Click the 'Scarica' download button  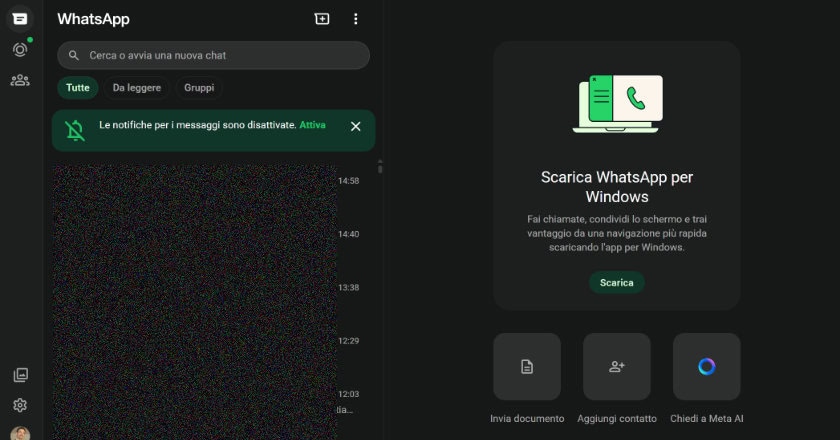click(x=617, y=282)
